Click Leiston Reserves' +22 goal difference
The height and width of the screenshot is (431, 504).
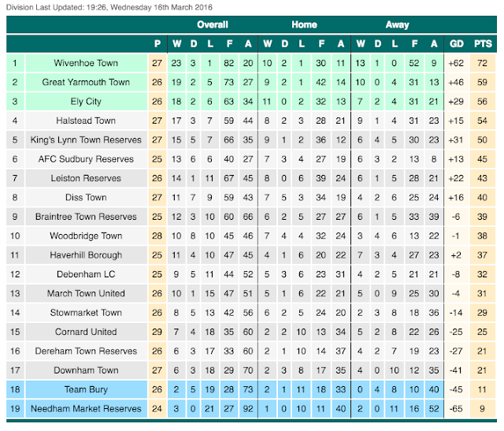pyautogui.click(x=456, y=178)
